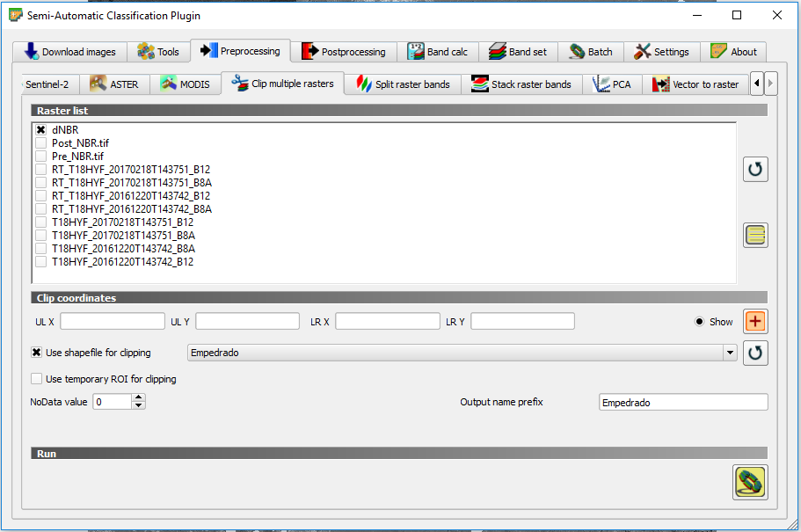Toggle the Show radio button
This screenshot has height=532, width=801.
(x=700, y=322)
